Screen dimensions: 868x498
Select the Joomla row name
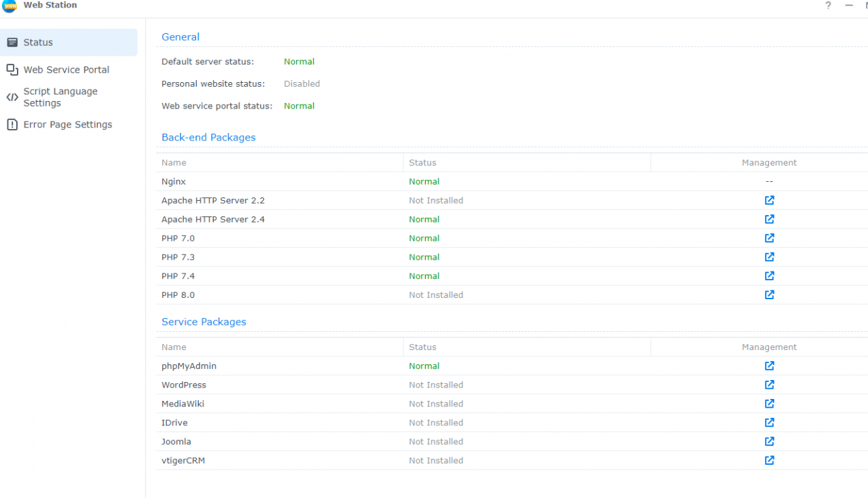click(x=176, y=442)
